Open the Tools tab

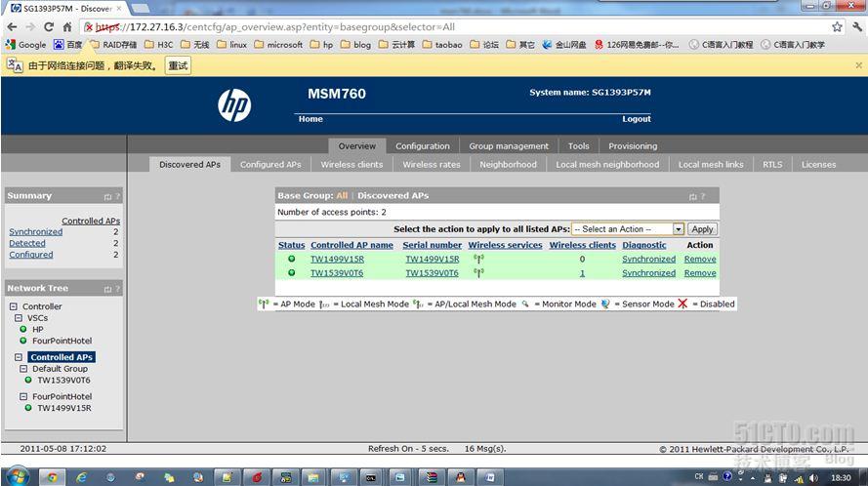(578, 145)
